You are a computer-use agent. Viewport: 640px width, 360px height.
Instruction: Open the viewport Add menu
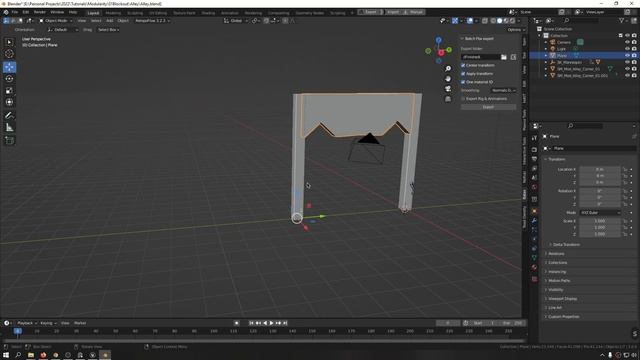tap(109, 20)
